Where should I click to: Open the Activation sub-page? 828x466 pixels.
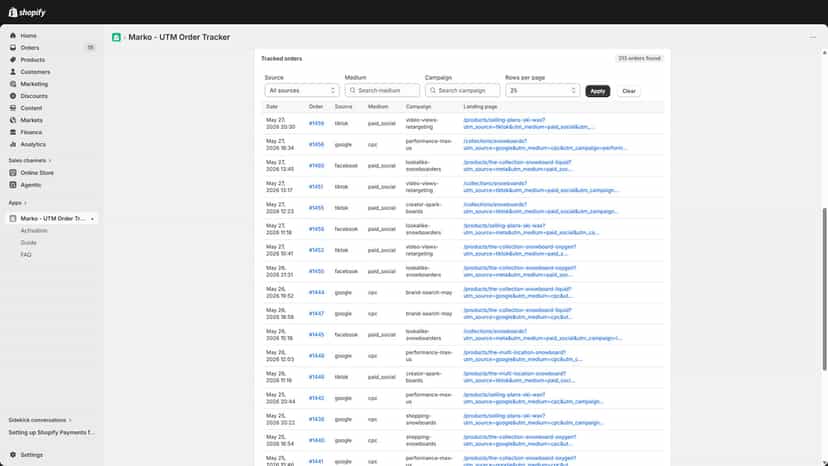point(34,231)
